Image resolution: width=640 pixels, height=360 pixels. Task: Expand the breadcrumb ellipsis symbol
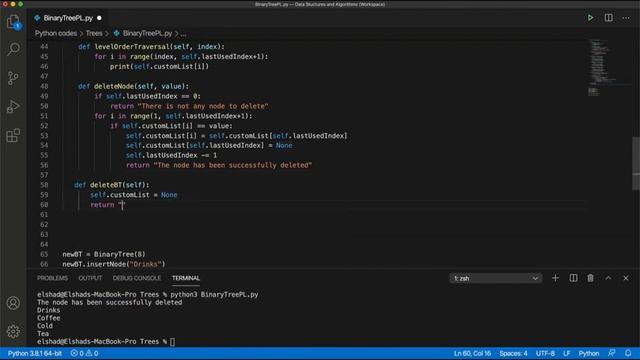coord(183,34)
